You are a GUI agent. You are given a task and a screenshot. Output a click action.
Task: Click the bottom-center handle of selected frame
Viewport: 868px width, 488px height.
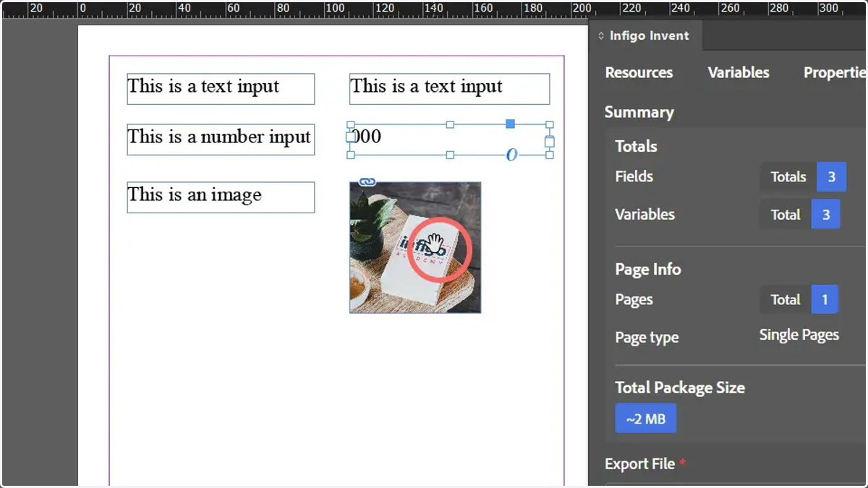point(450,155)
